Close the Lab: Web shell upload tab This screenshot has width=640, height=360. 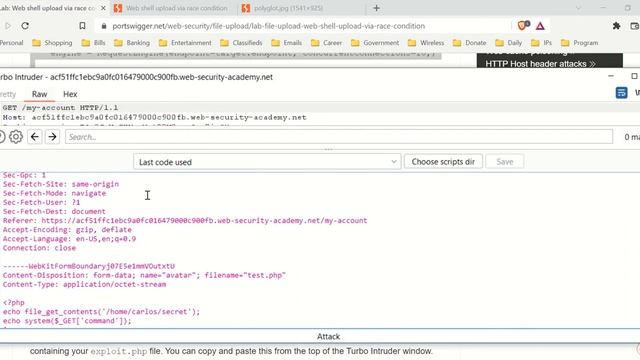103,8
